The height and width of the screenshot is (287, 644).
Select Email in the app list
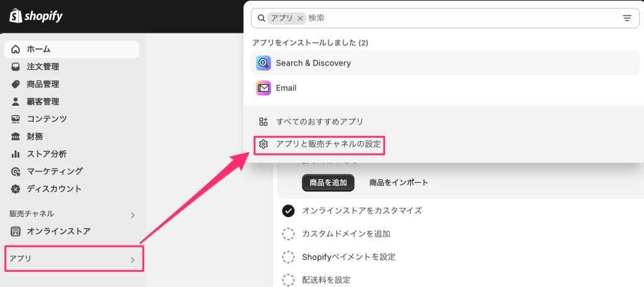[445, 88]
